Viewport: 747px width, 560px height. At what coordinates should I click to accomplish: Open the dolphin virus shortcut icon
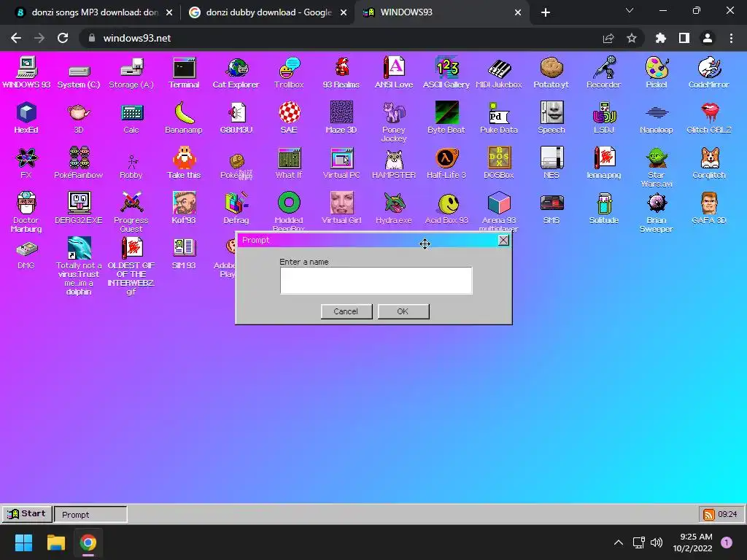pyautogui.click(x=79, y=267)
